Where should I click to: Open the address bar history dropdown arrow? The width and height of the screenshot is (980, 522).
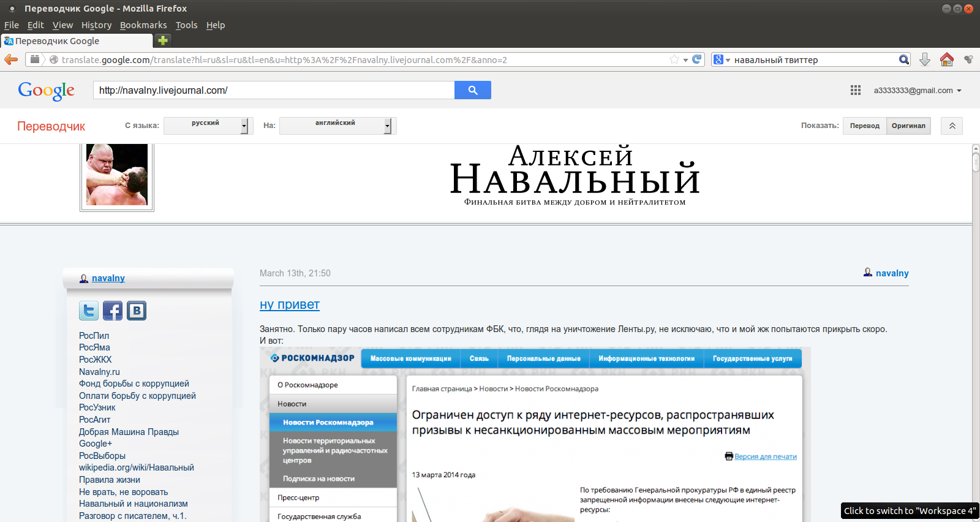686,60
